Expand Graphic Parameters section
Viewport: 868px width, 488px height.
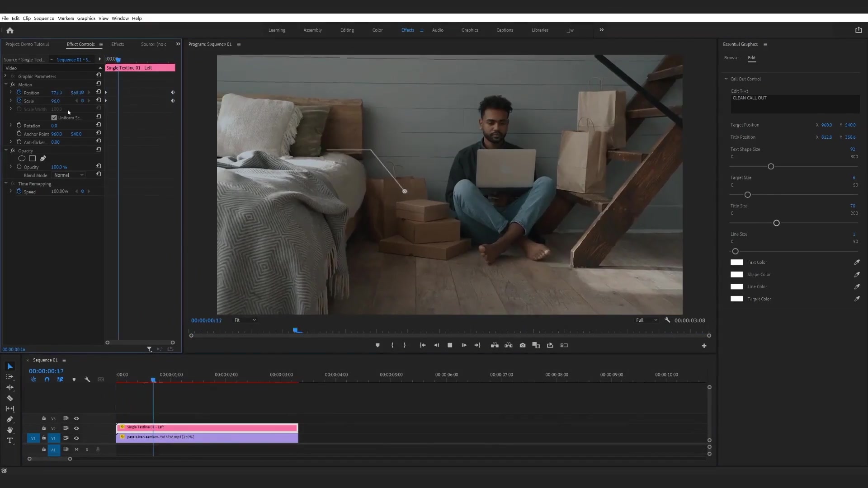pos(6,76)
